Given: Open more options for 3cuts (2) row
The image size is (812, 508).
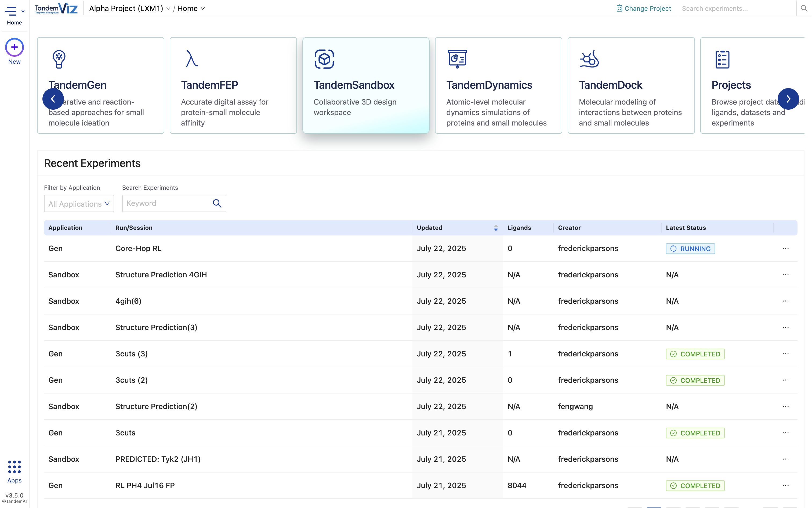Looking at the screenshot, I should [x=785, y=380].
